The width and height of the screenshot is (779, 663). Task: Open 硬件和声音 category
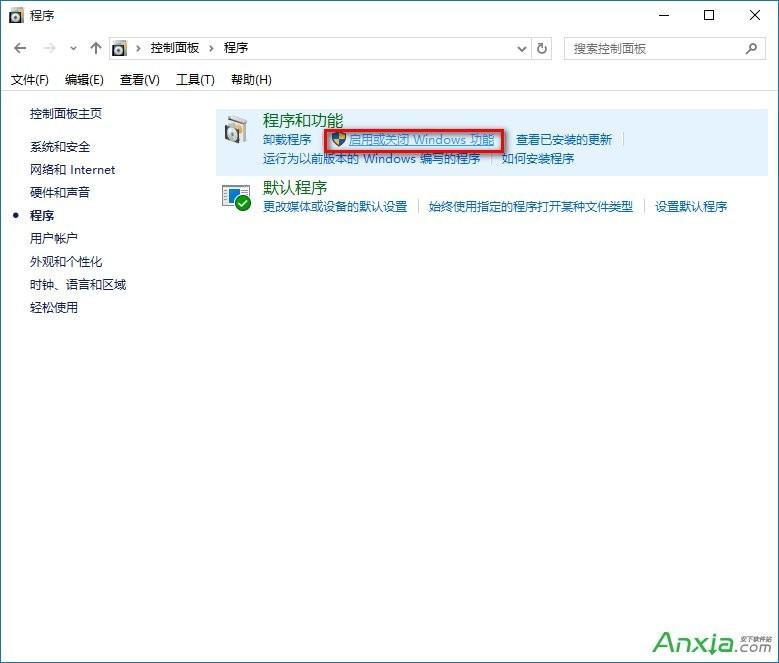coord(60,193)
